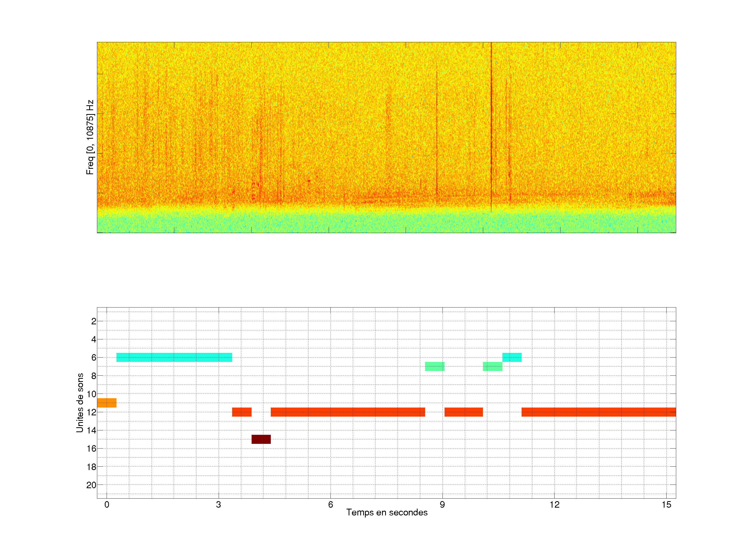The image size is (747, 560).
Task: Click the red bar between 9 and 10 seconds
Action: 463,412
